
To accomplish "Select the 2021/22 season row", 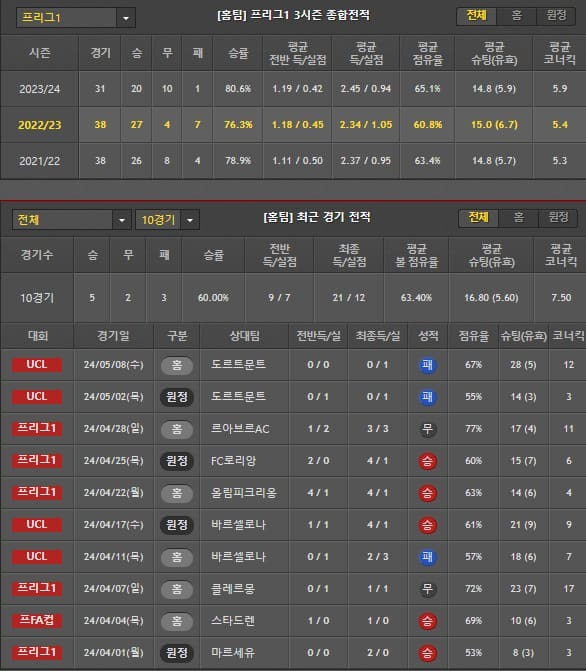I will pyautogui.click(x=293, y=160).
